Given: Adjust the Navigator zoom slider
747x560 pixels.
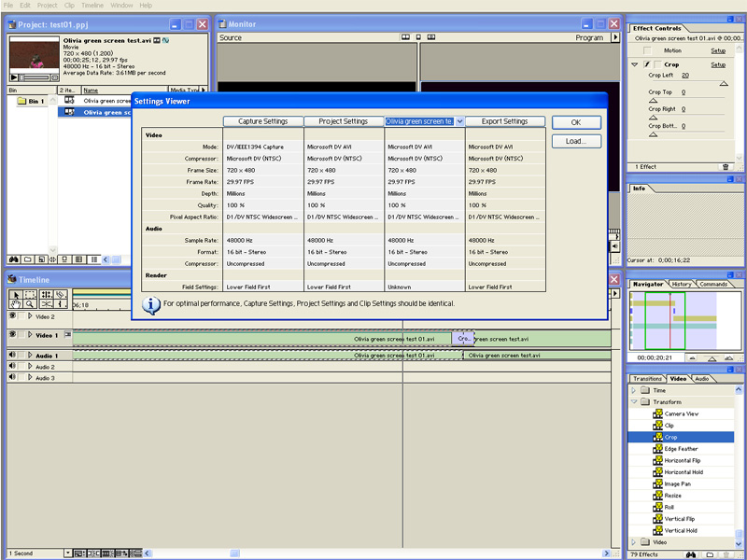Looking at the screenshot, I should coord(712,358).
